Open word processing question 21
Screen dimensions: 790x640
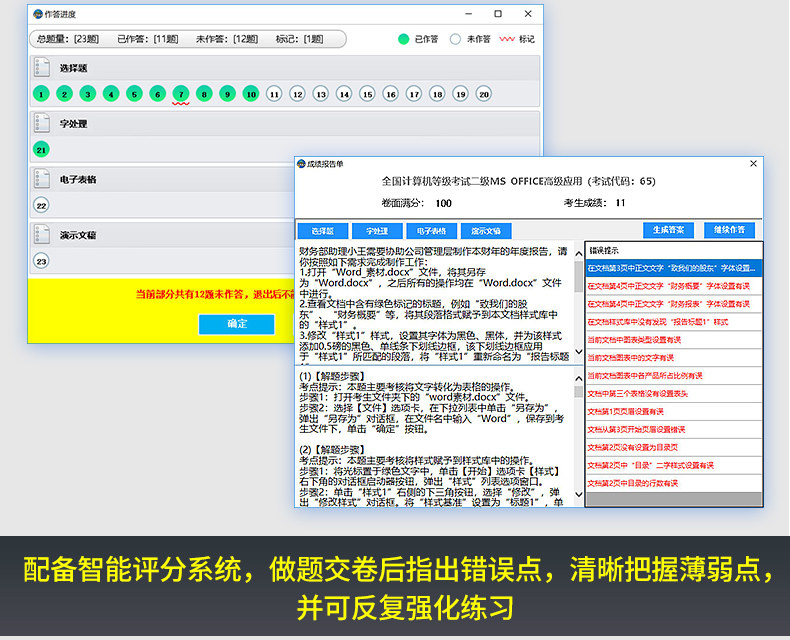point(41,150)
